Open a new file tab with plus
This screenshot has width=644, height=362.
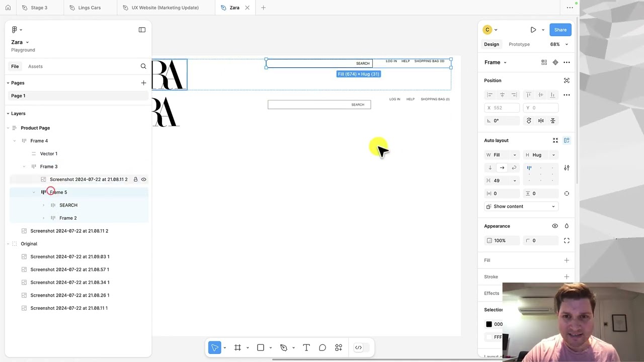click(x=263, y=8)
